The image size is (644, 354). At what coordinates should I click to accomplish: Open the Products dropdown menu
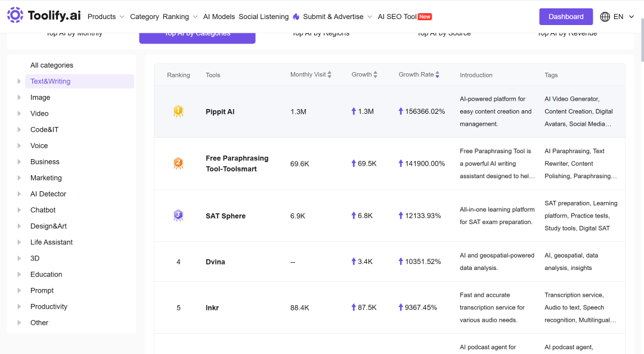pos(106,17)
